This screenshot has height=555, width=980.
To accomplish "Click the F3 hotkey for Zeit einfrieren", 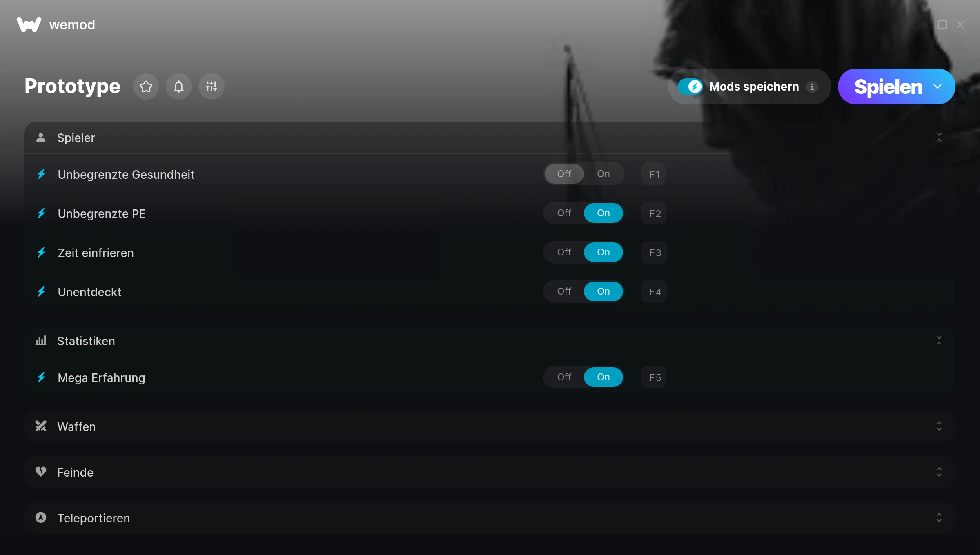I will (655, 253).
